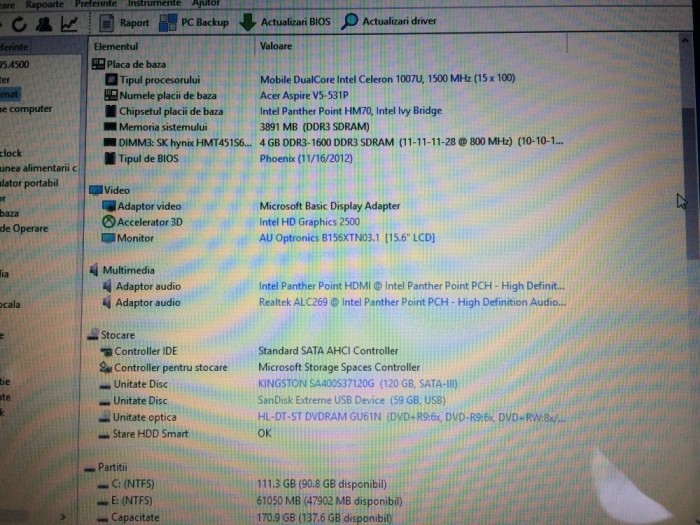700x525 pixels.
Task: Open the KINGSTON SA400S37120G disk link
Action: pyautogui.click(x=358, y=384)
